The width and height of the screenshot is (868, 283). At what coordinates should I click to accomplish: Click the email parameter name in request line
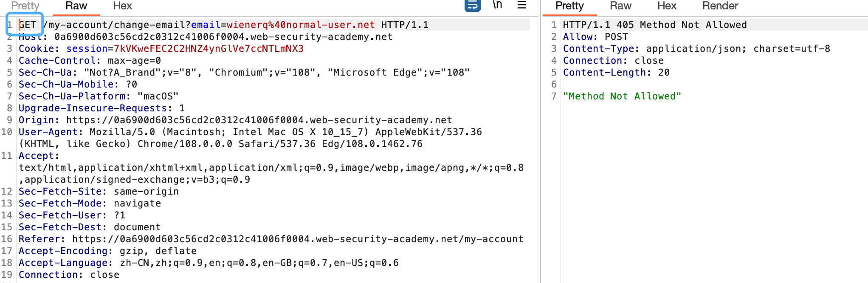[x=206, y=25]
